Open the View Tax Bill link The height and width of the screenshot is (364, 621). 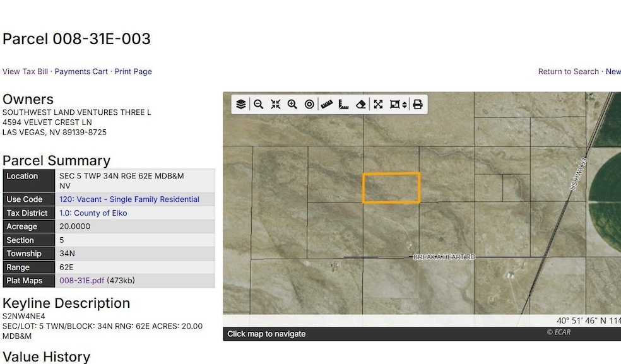(25, 71)
